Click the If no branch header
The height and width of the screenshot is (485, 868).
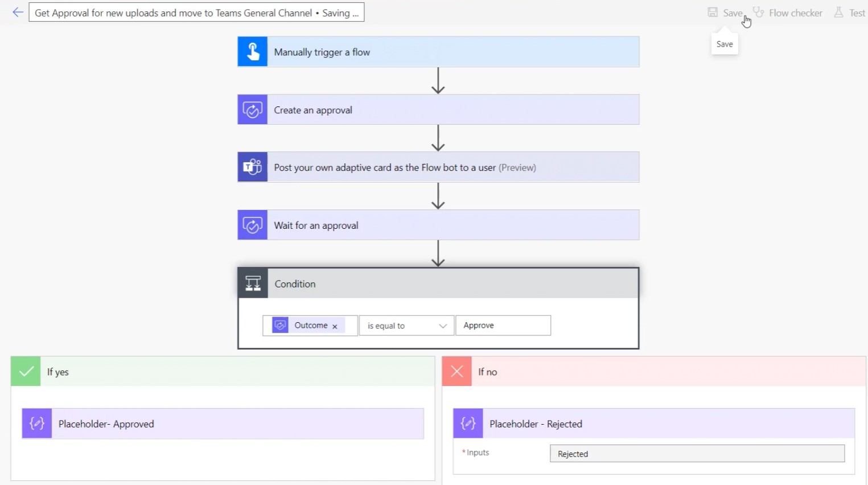tap(654, 371)
